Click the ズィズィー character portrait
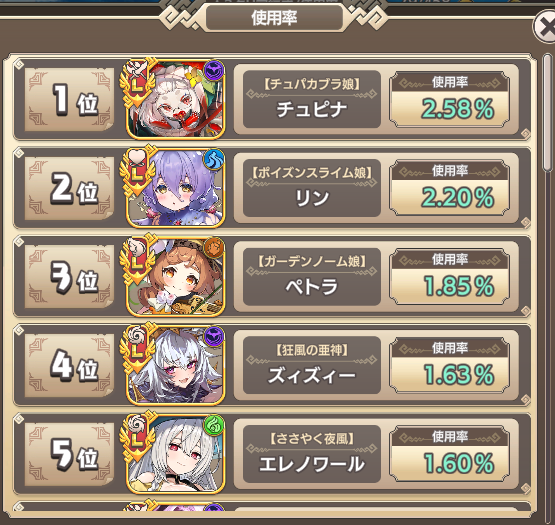Viewport: 555px width, 525px height. [x=175, y=366]
